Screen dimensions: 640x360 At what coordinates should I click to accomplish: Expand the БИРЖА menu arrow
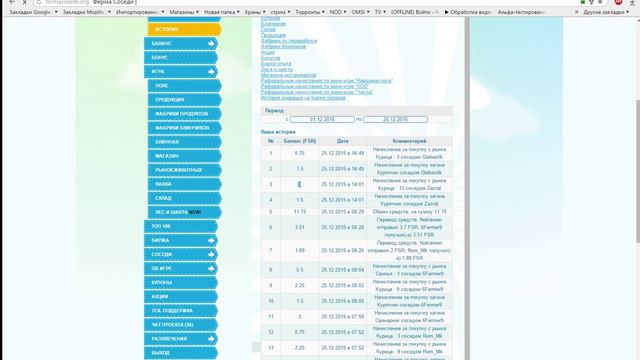pyautogui.click(x=211, y=240)
